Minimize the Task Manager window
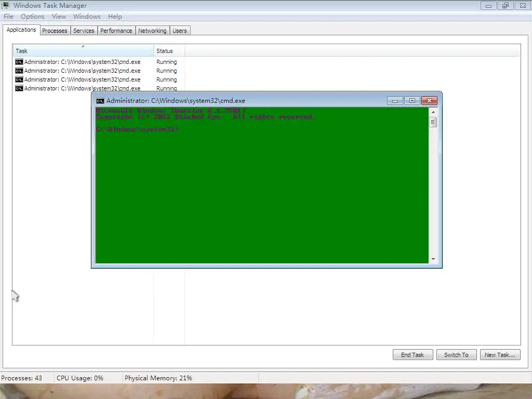Viewport: 532px width, 399px height. (x=488, y=5)
